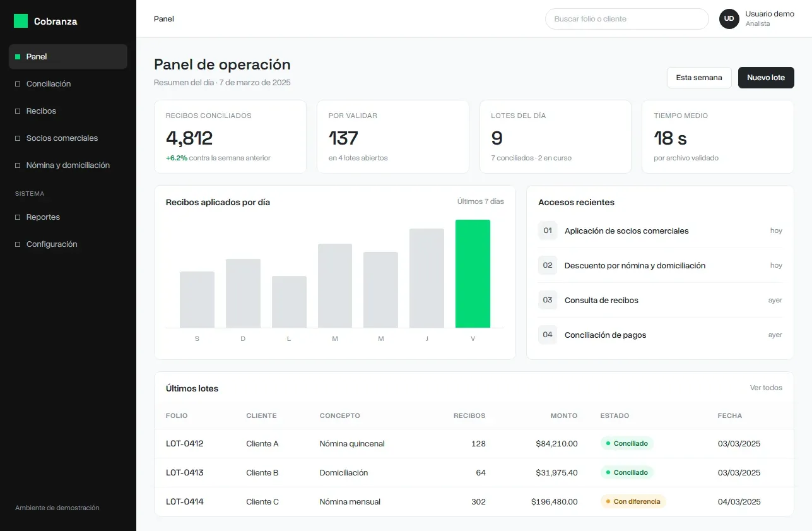This screenshot has height=531, width=812.
Task: Click the square icon beside Configuración
Action: pyautogui.click(x=18, y=244)
